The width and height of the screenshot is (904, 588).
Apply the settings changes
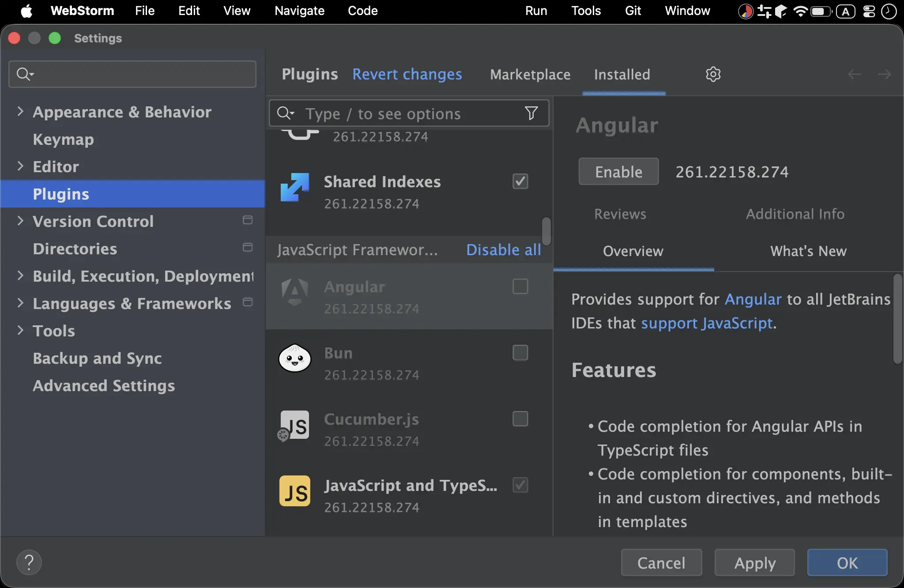[755, 562]
